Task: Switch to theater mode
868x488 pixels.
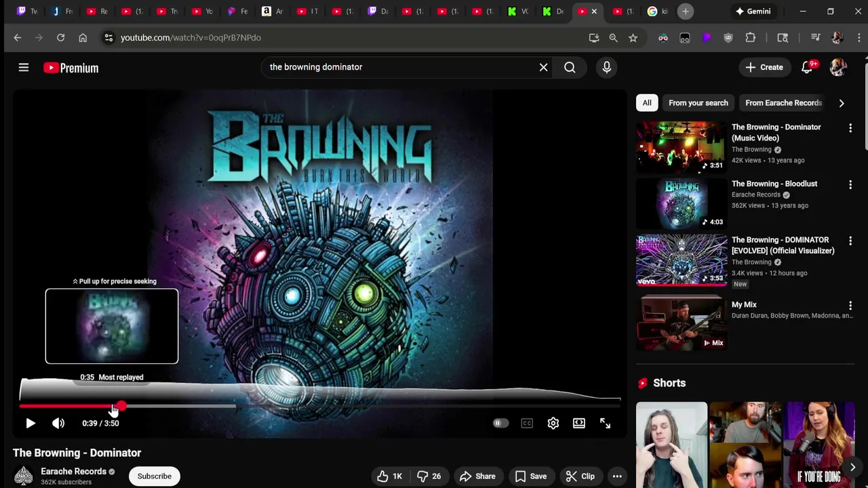Action: click(x=579, y=423)
